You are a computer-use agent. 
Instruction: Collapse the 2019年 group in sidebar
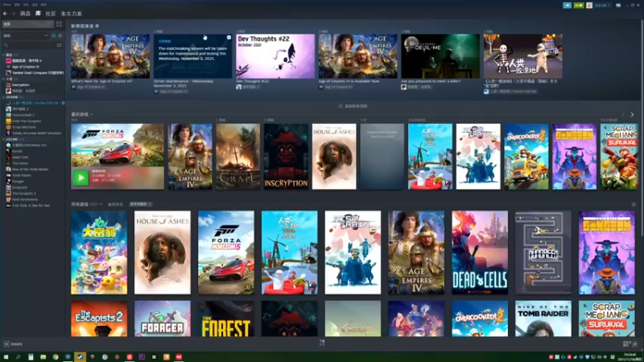4,139
